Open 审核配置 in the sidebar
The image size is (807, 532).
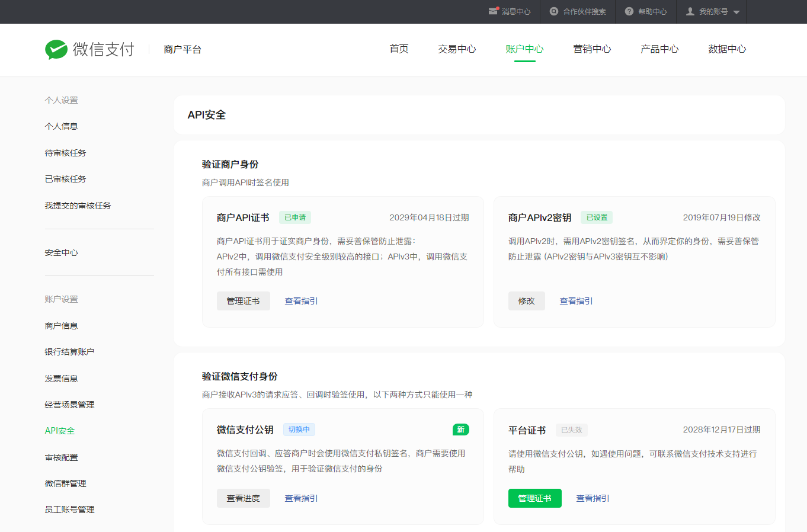pyautogui.click(x=62, y=457)
